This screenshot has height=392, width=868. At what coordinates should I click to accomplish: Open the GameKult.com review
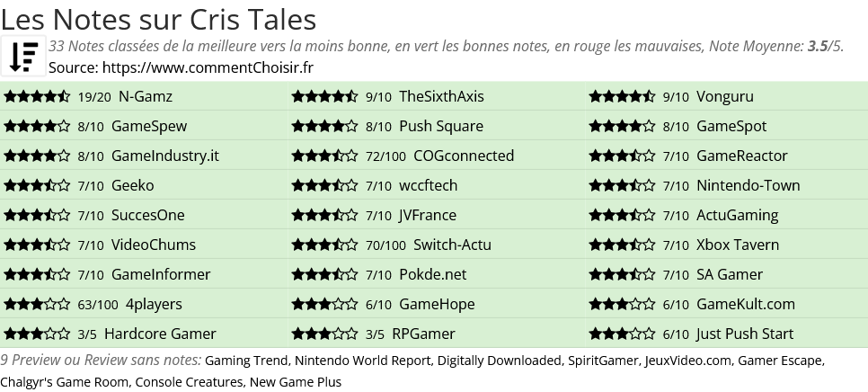[x=745, y=305]
